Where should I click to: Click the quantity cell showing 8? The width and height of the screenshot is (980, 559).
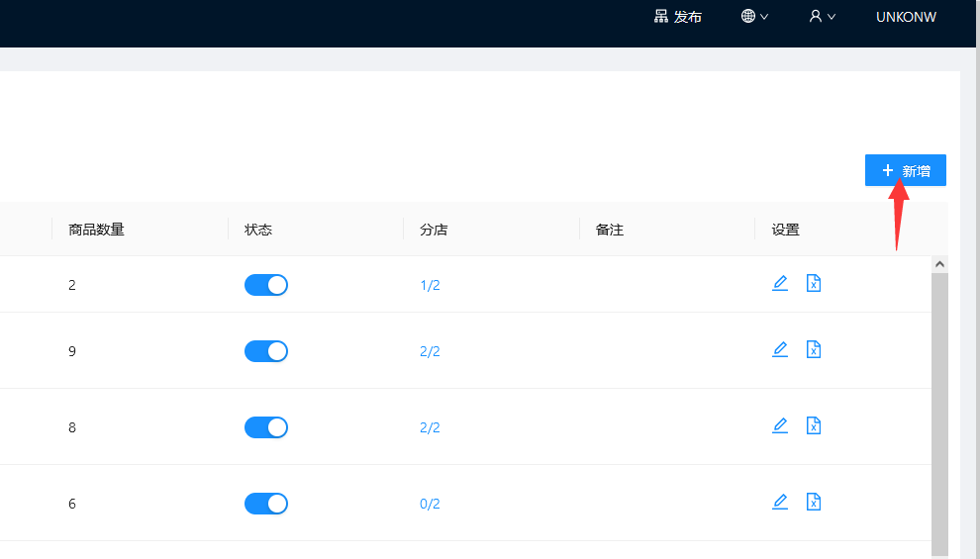point(72,427)
